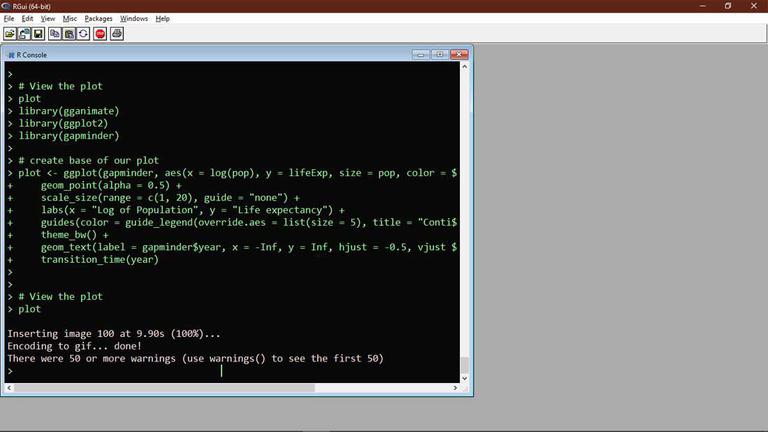Open the Help menu
768x432 pixels.
point(163,19)
